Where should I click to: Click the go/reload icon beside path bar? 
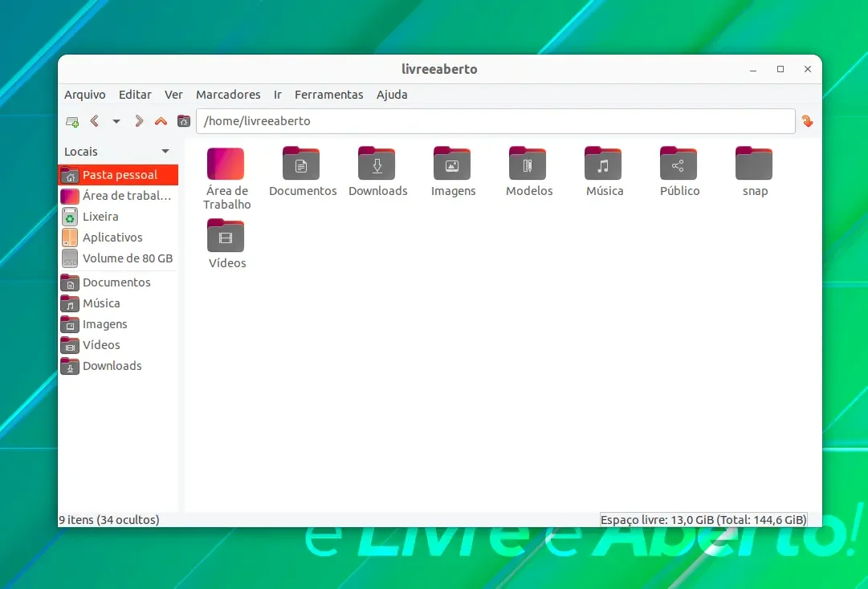coord(807,121)
